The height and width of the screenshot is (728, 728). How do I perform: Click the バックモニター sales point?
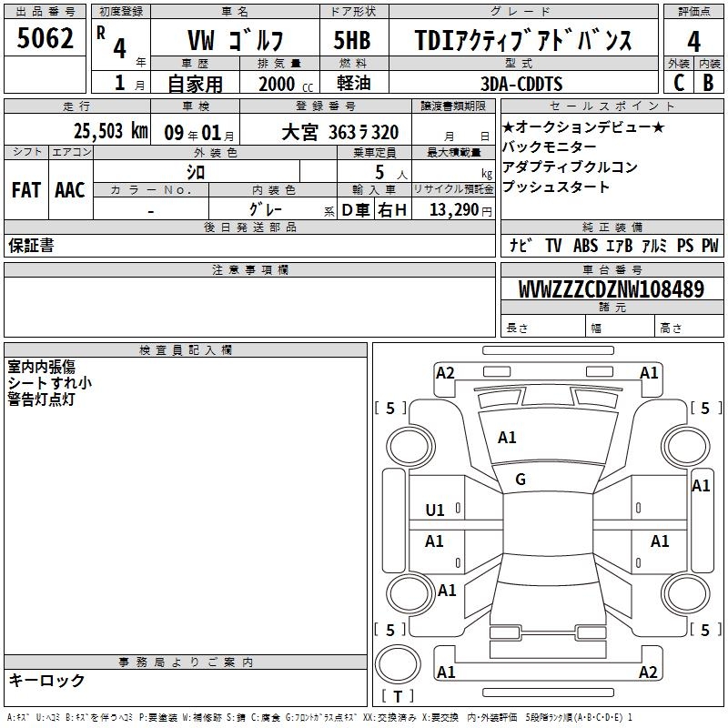tap(550, 147)
